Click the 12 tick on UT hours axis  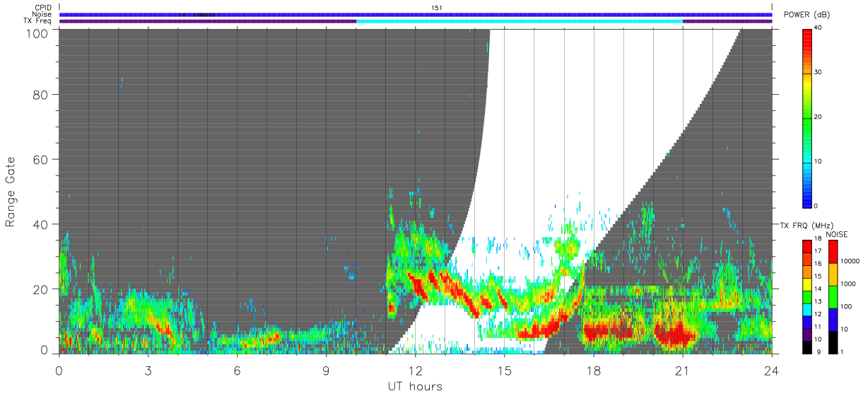tap(415, 370)
